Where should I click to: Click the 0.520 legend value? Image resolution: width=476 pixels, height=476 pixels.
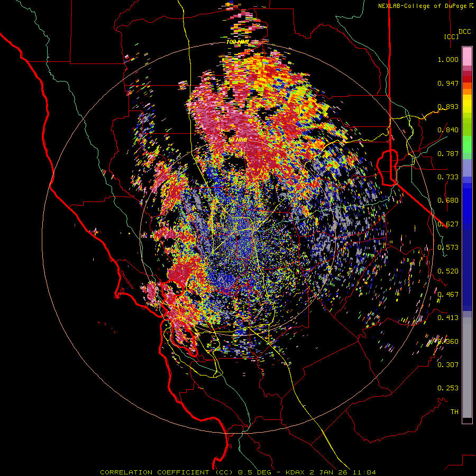coord(448,271)
